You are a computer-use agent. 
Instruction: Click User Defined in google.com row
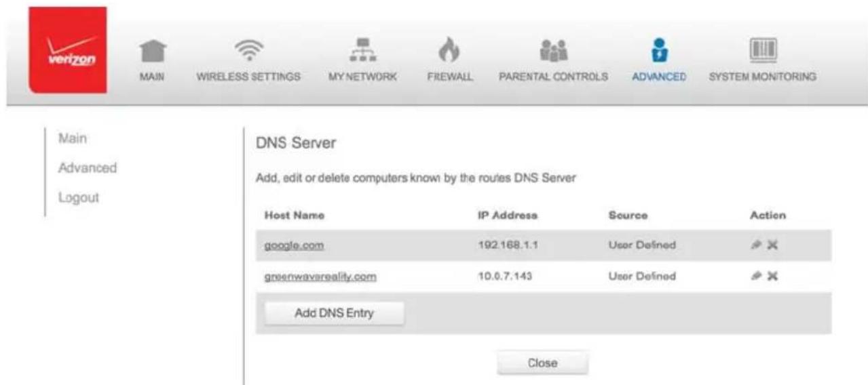coord(642,245)
